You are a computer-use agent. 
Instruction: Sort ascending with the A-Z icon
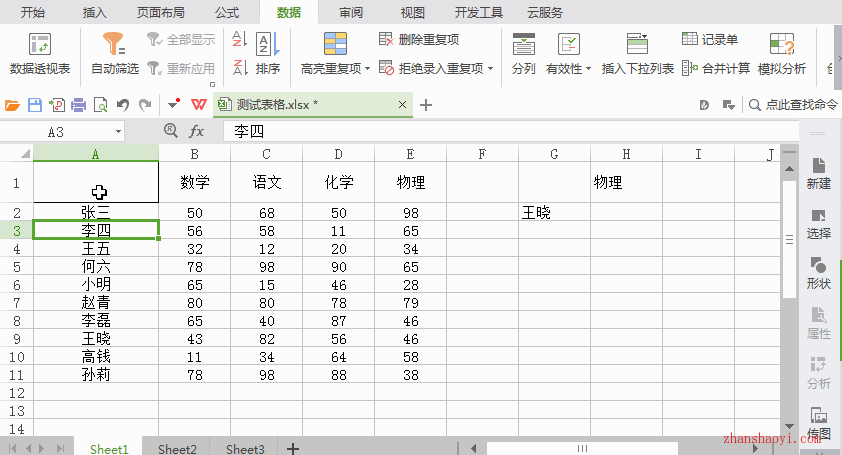[239, 39]
